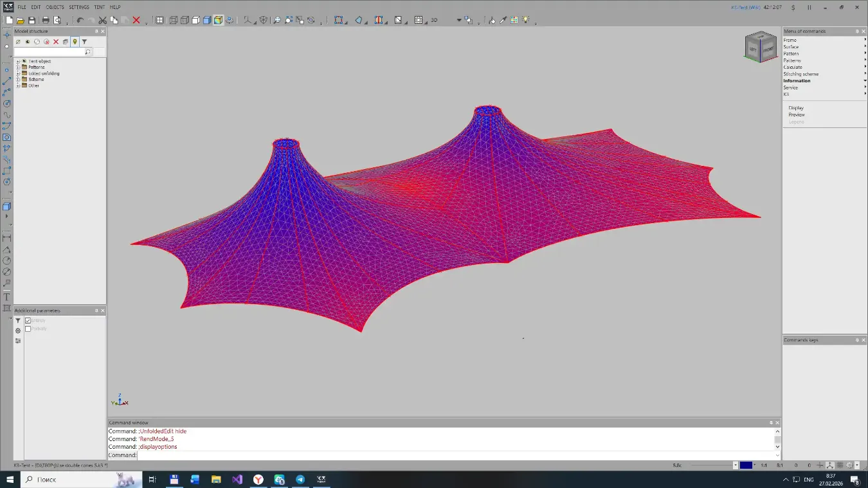Click the dark blue color swatch in status bar
The height and width of the screenshot is (488, 868).
[x=746, y=465]
